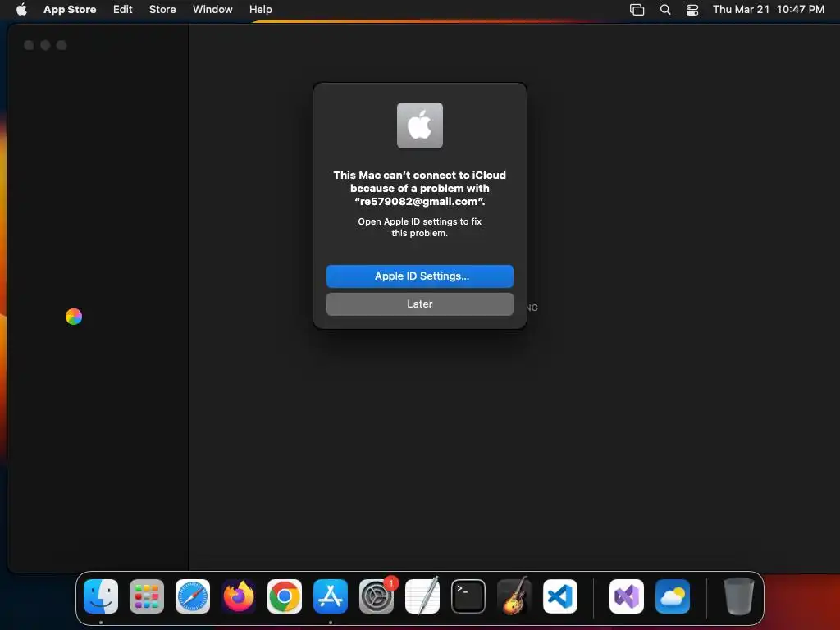Open Spotlight search in menu bar

[664, 9]
